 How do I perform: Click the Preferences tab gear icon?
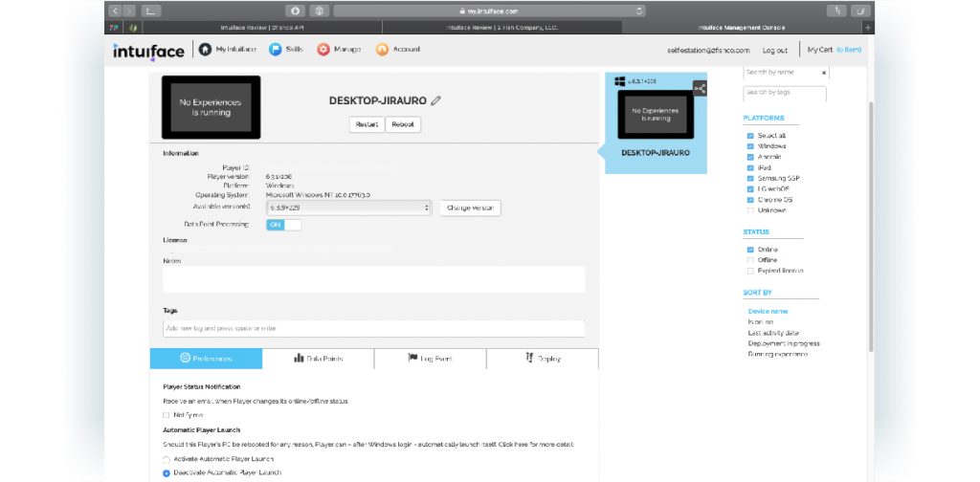pyautogui.click(x=185, y=358)
